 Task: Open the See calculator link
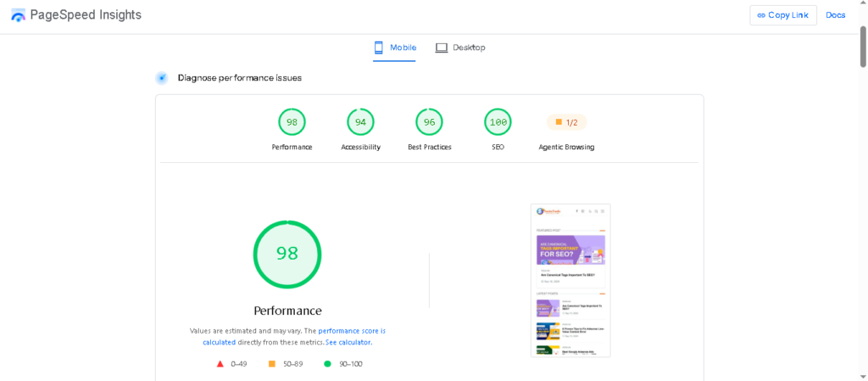click(x=348, y=342)
